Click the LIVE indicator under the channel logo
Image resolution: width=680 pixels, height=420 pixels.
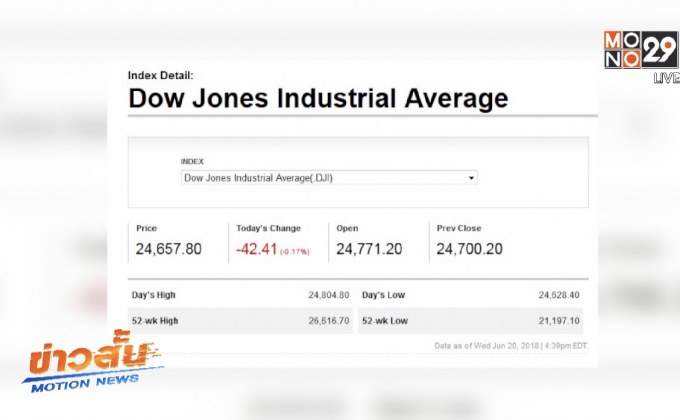666,78
